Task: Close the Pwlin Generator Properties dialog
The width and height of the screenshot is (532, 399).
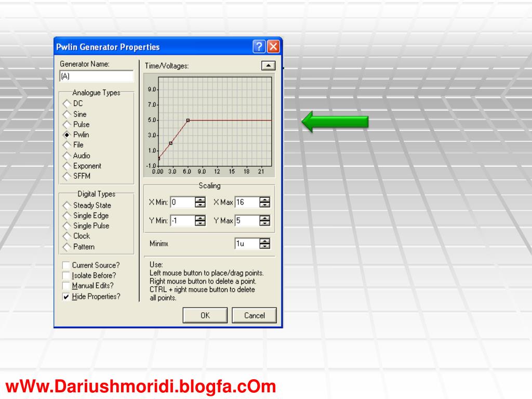Action: (x=273, y=46)
